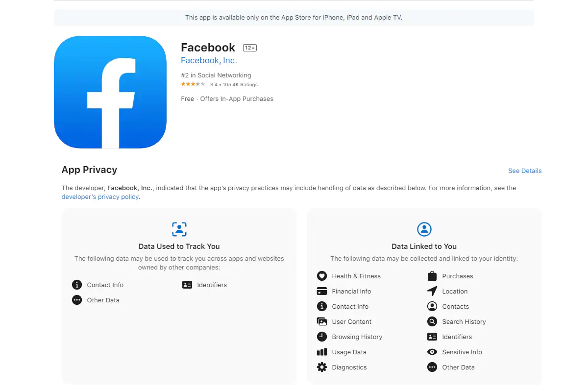Click the Contacts person icon
Viewport: 588px width, 392px height.
432,306
